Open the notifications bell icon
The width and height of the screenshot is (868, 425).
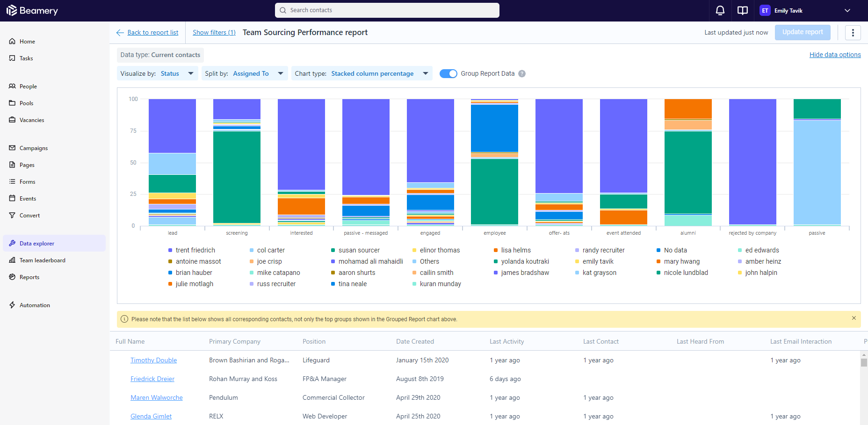[x=720, y=11]
